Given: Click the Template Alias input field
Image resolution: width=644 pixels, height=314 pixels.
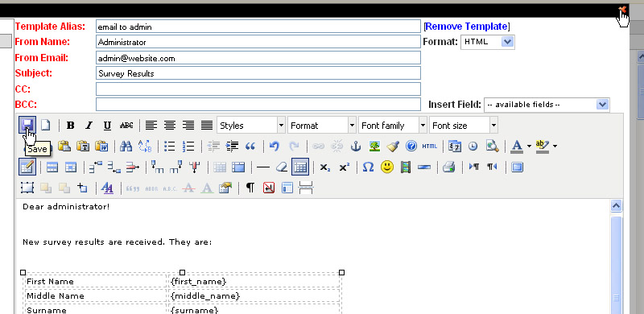Looking at the screenshot, I should pyautogui.click(x=258, y=27).
